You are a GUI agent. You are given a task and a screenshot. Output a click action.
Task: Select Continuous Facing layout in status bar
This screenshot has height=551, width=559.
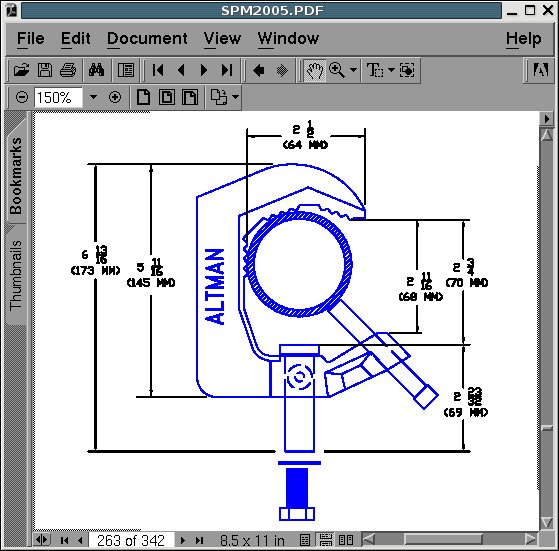[345, 540]
